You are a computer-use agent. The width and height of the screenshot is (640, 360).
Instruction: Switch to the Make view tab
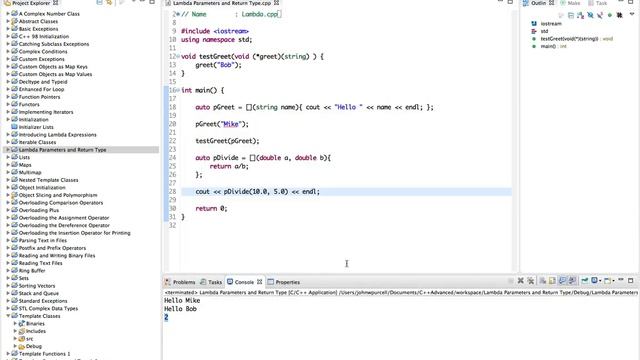[x=570, y=3]
